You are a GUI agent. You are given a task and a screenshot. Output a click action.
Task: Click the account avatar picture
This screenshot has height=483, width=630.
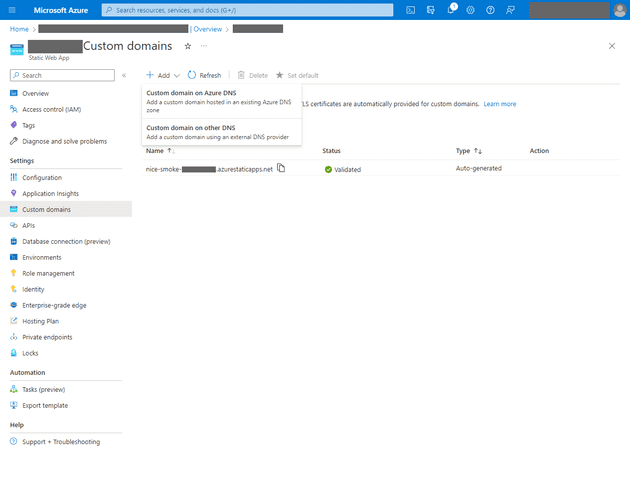pos(620,10)
